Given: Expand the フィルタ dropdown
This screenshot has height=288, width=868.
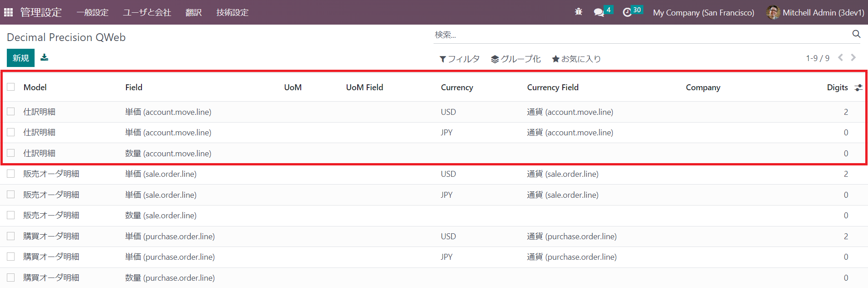Looking at the screenshot, I should 459,59.
